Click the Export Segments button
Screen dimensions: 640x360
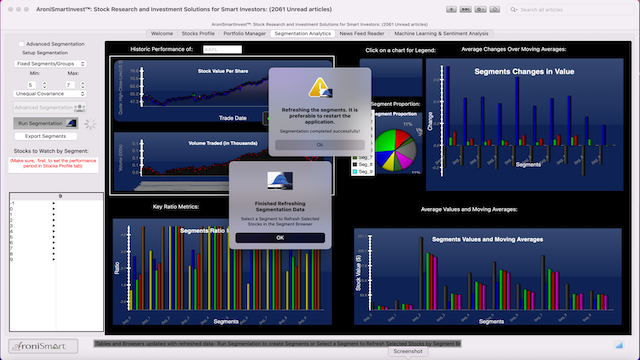point(45,136)
